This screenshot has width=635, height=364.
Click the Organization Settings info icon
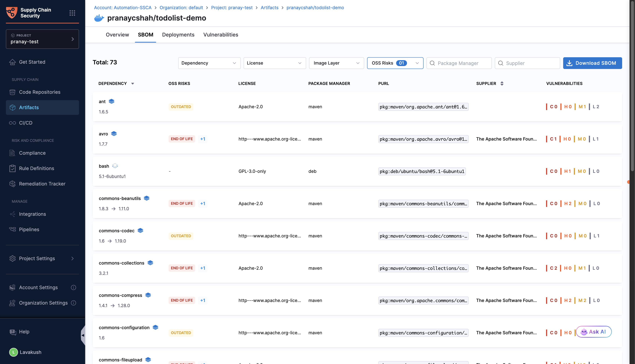pyautogui.click(x=73, y=303)
